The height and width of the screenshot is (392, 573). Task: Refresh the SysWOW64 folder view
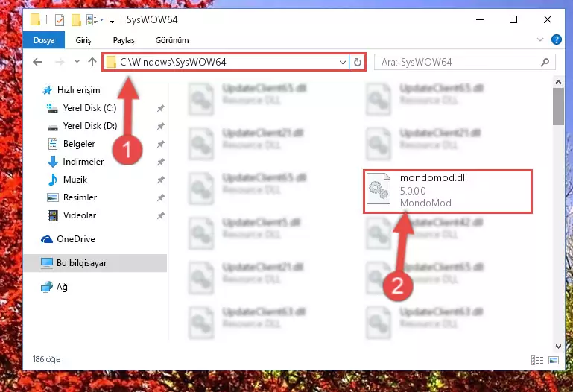tap(358, 63)
